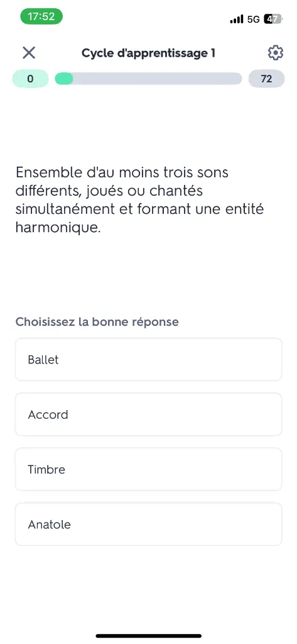Pick the "Timbre" answer option
This screenshot has width=297, height=644.
coord(148,469)
